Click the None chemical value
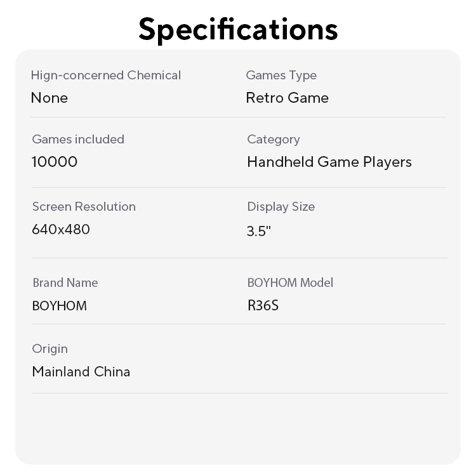 point(50,98)
